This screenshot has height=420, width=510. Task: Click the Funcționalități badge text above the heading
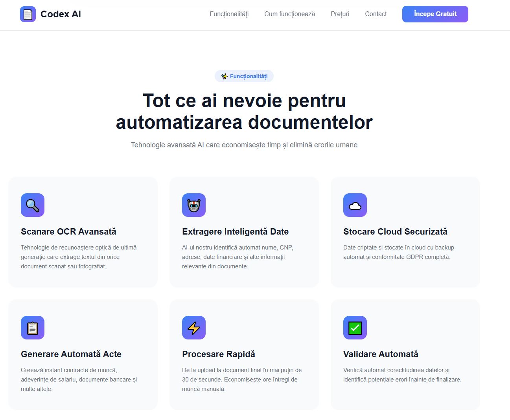coord(249,76)
